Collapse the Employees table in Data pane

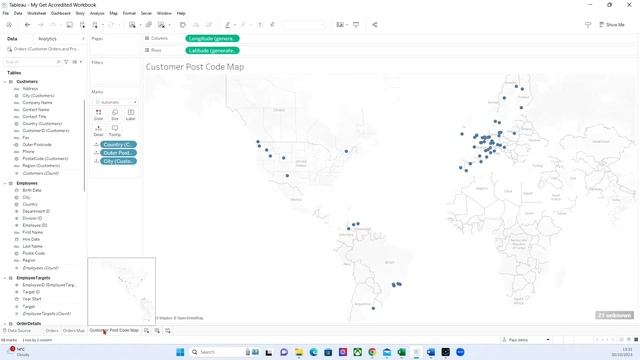(x=5, y=183)
